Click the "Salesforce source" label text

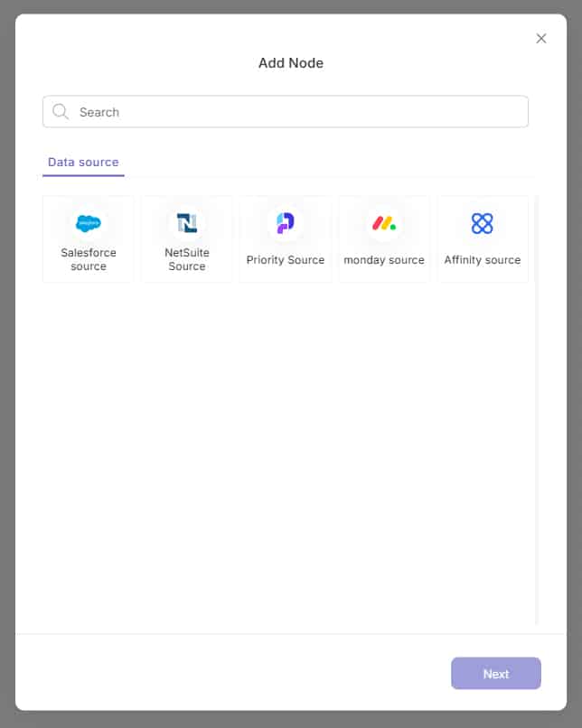(x=89, y=259)
